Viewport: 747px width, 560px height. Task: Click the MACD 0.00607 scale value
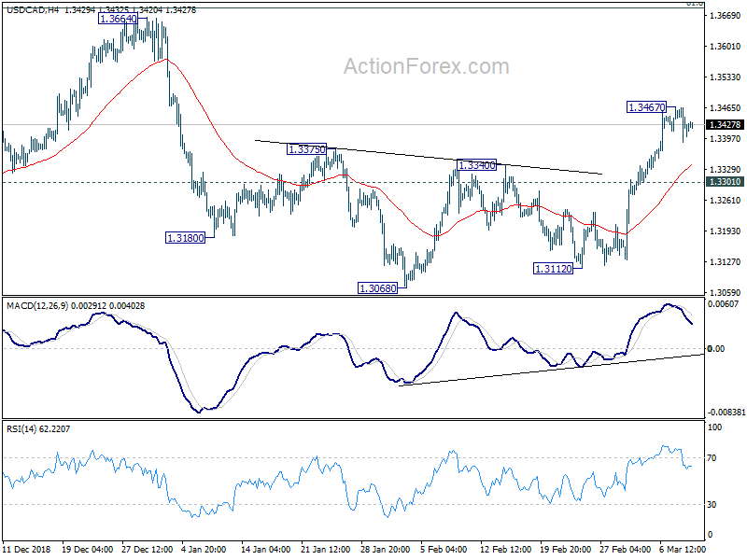(725, 304)
